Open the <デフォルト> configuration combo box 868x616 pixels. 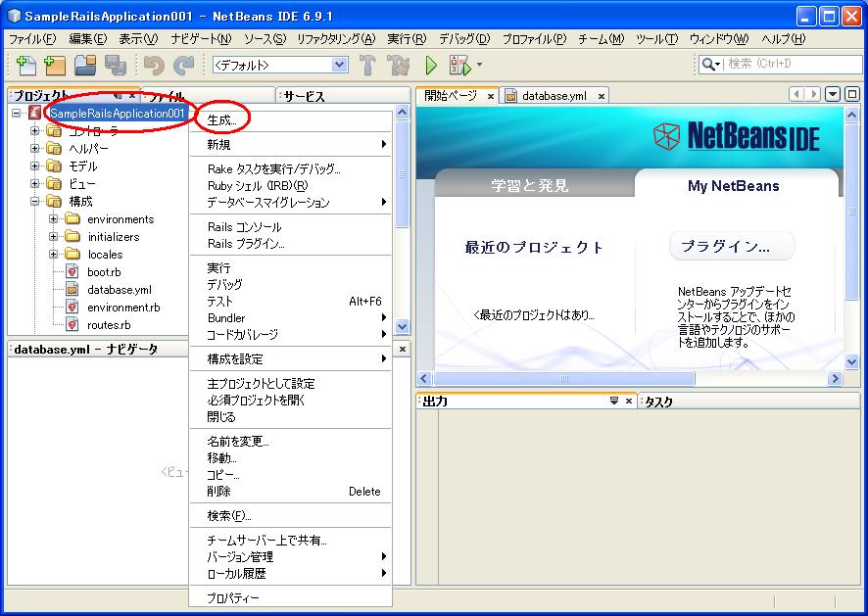point(280,65)
